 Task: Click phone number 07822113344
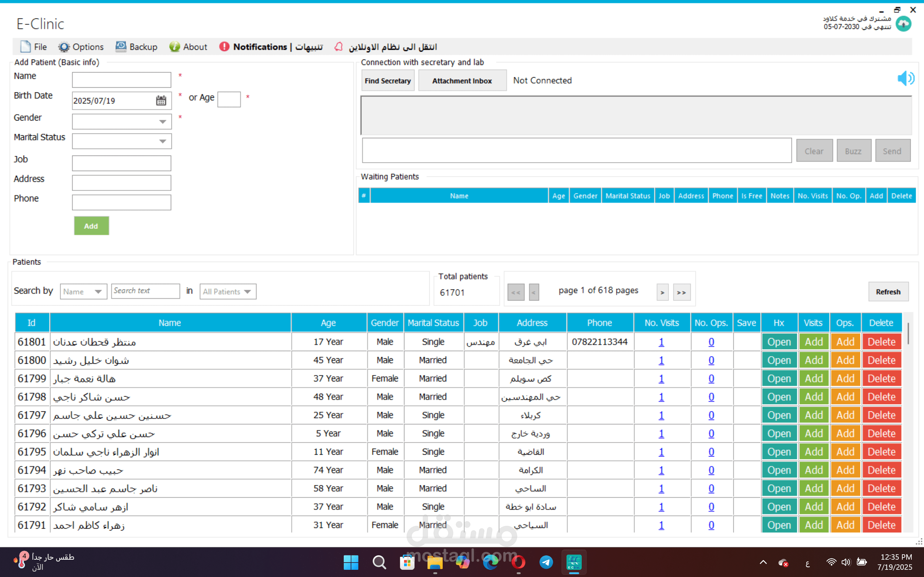(x=599, y=342)
